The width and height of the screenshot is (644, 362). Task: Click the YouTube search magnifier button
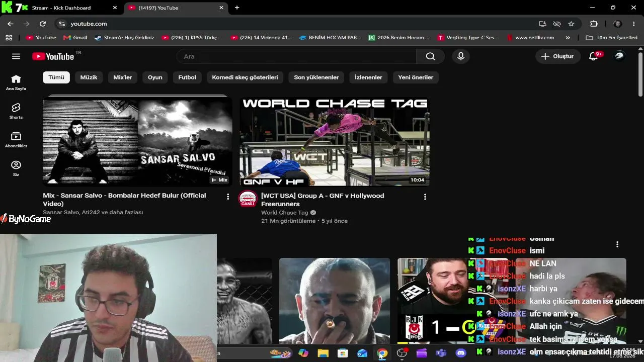pyautogui.click(x=430, y=56)
